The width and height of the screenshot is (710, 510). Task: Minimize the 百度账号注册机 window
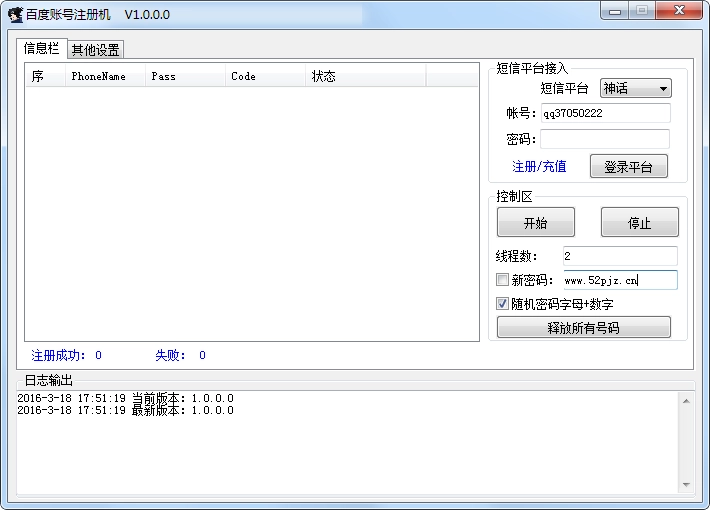click(x=614, y=11)
